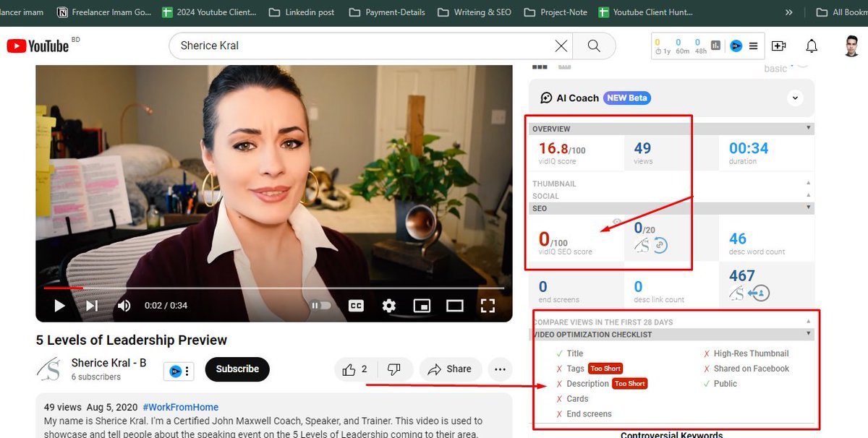Open the Project-Note bookmark

pos(555,12)
